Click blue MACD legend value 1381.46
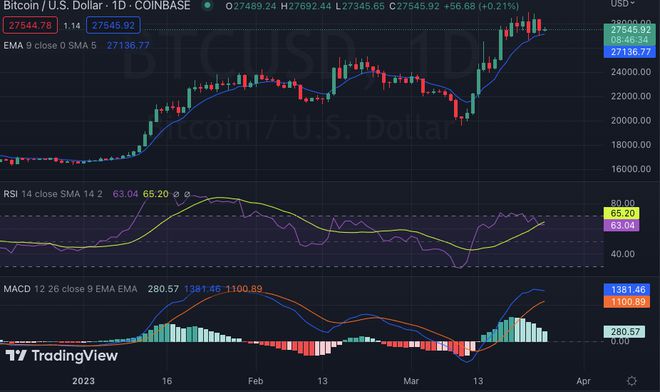The width and height of the screenshot is (660, 392). tap(202, 289)
